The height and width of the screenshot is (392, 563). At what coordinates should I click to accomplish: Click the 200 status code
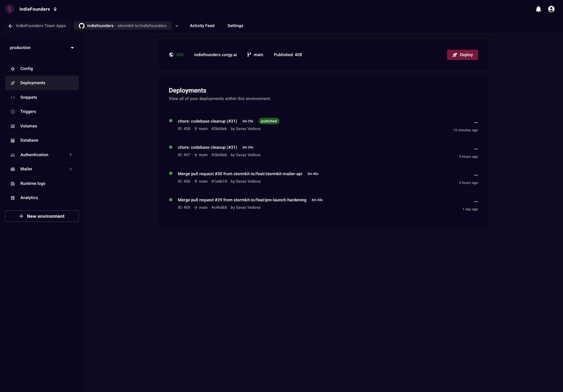point(180,55)
